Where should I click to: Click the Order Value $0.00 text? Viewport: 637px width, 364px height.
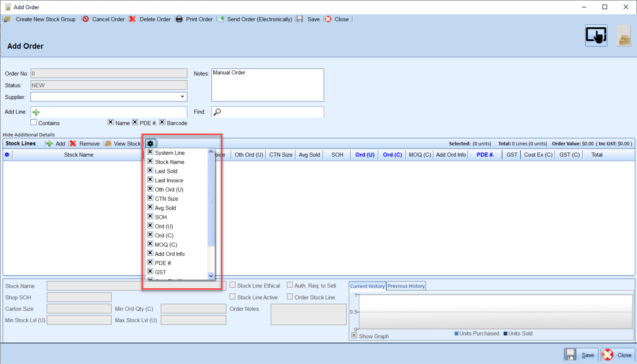point(573,144)
